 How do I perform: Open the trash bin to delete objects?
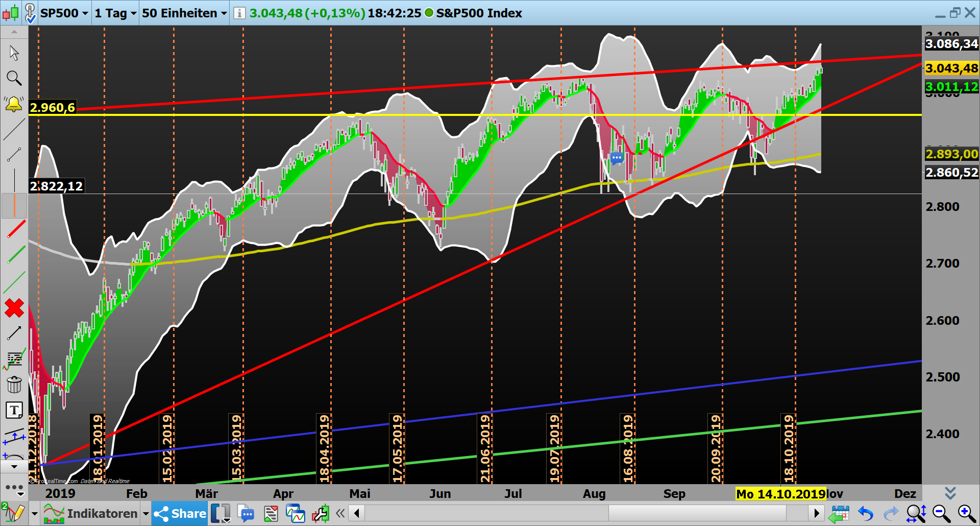tap(14, 385)
